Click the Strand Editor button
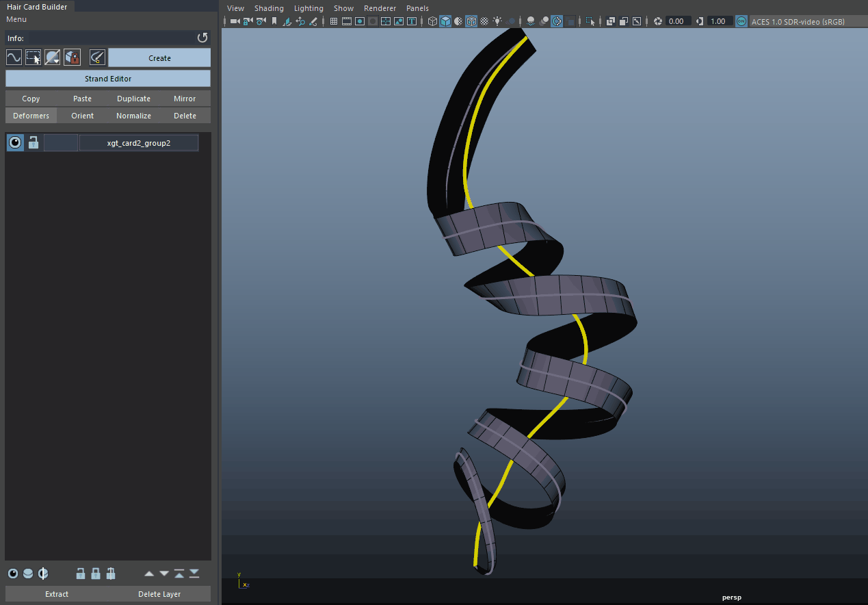Viewport: 868px width, 605px height. pos(108,79)
